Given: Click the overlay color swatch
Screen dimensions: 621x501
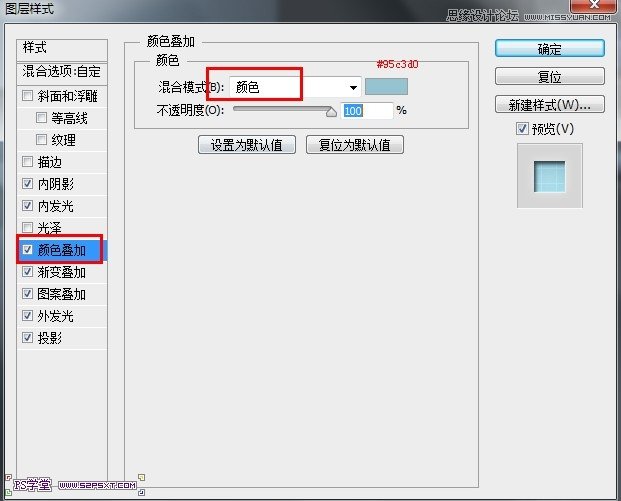Looking at the screenshot, I should coord(386,87).
